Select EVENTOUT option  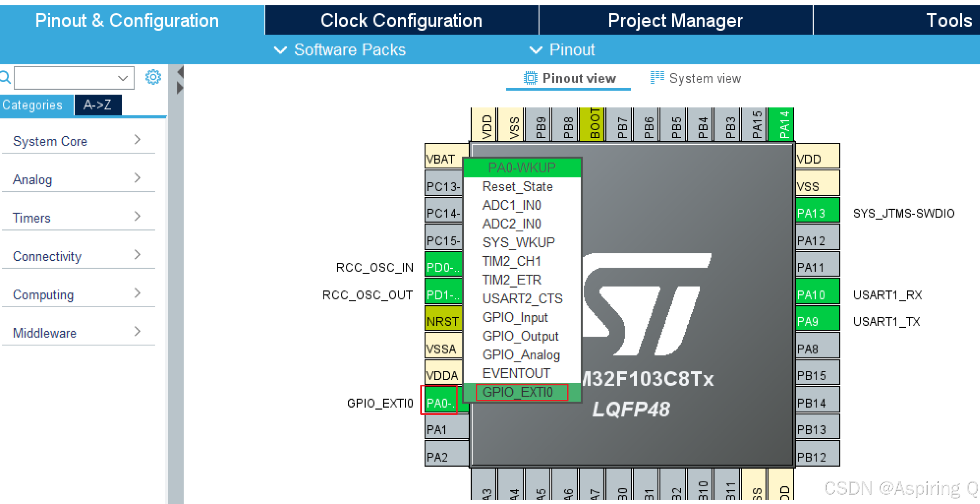[522, 373]
